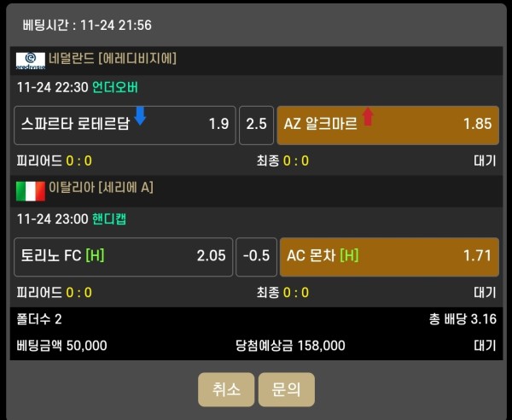The image size is (512, 420).
Task: Click the 총 배당 3.16 total odds
Action: pos(462,319)
